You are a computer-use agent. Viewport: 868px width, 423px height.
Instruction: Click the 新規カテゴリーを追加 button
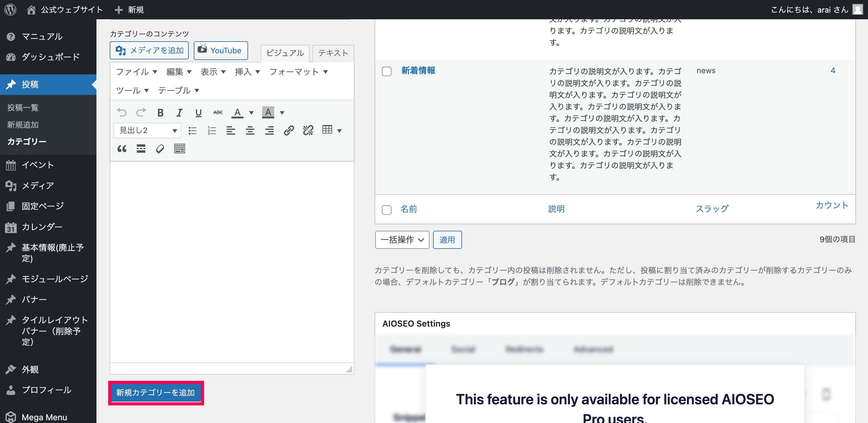156,393
